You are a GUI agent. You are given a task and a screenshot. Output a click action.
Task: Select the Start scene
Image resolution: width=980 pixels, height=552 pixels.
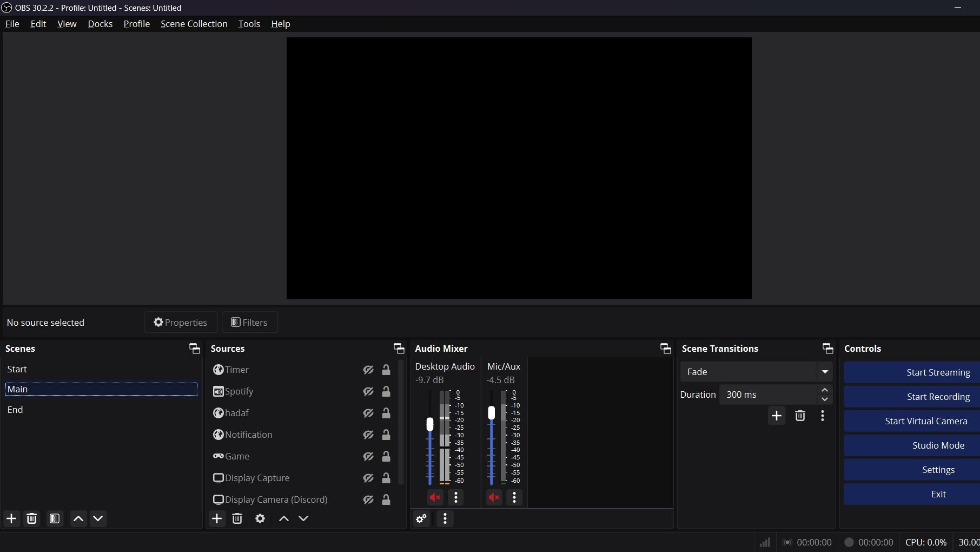click(101, 369)
